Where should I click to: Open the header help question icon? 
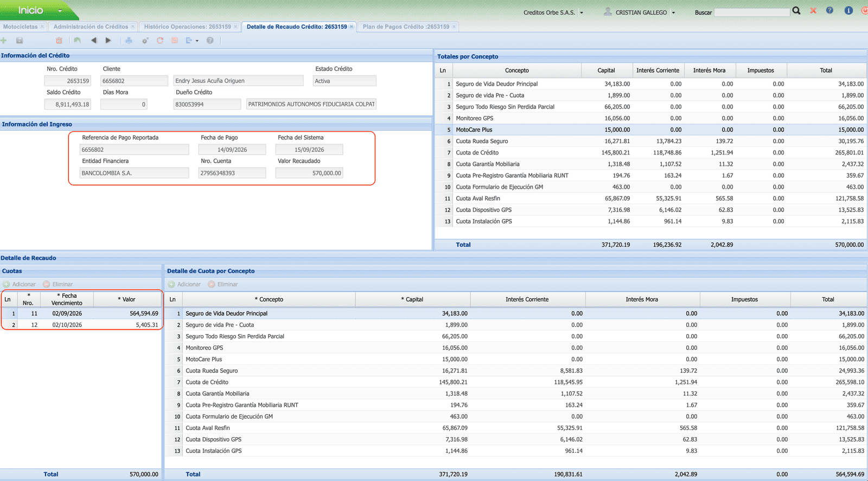(x=829, y=10)
